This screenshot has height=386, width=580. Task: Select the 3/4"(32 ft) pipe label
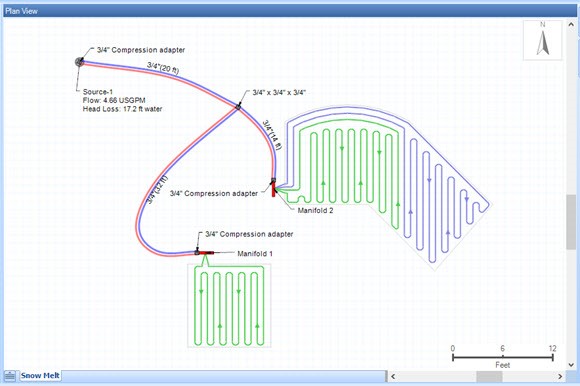[157, 190]
